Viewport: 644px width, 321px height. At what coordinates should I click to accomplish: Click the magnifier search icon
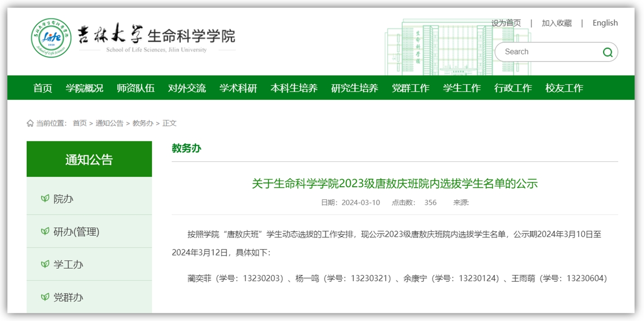coord(608,52)
